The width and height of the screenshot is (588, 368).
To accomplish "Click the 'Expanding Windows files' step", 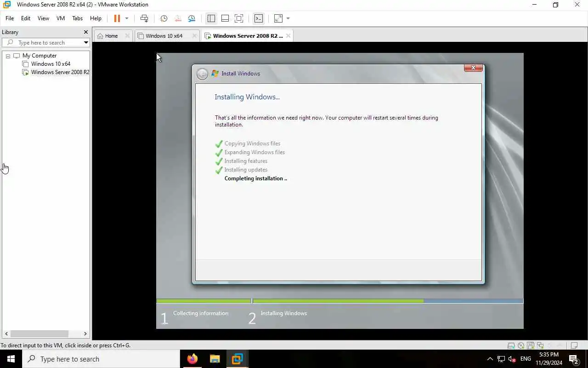I will [x=254, y=152].
